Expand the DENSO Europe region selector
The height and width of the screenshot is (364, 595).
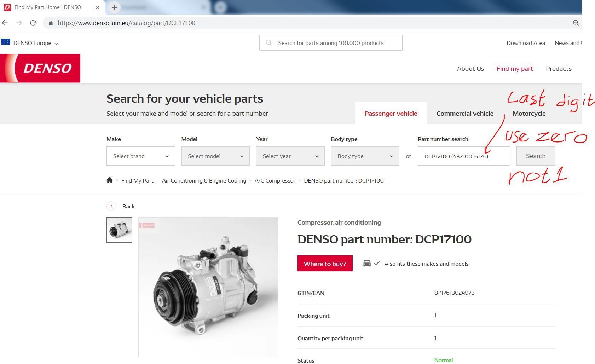[30, 43]
